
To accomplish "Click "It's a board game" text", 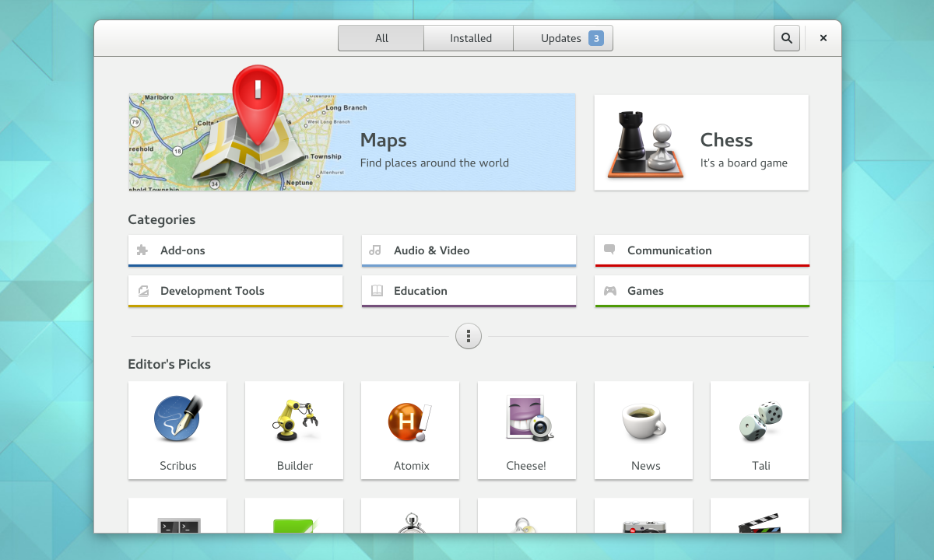I will pos(744,163).
